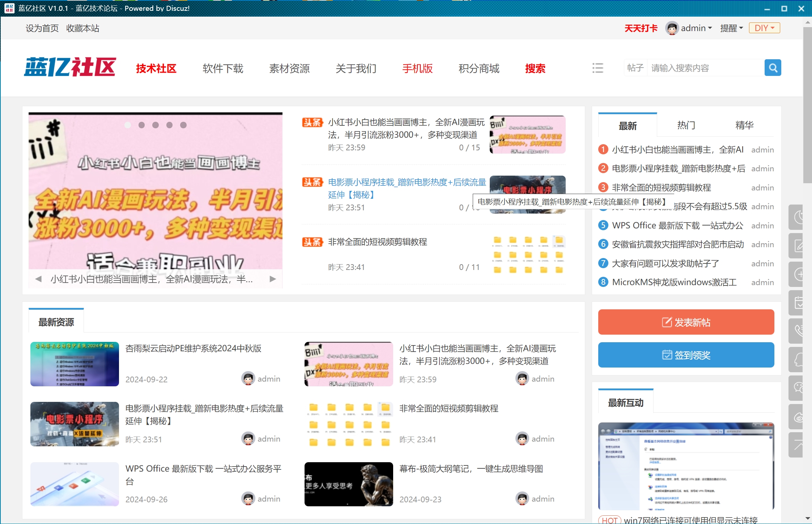Select the fourth carousel indicator dot
Screen dimensions: 812x524
pos(169,125)
